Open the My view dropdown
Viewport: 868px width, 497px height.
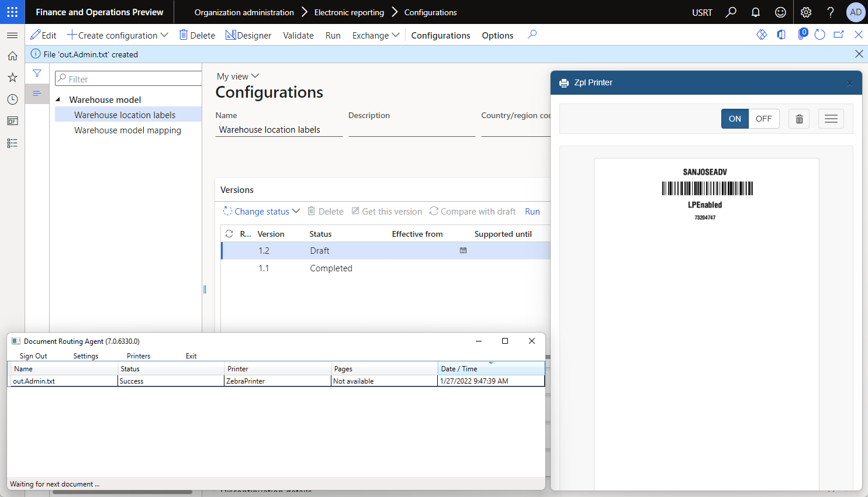pos(238,76)
